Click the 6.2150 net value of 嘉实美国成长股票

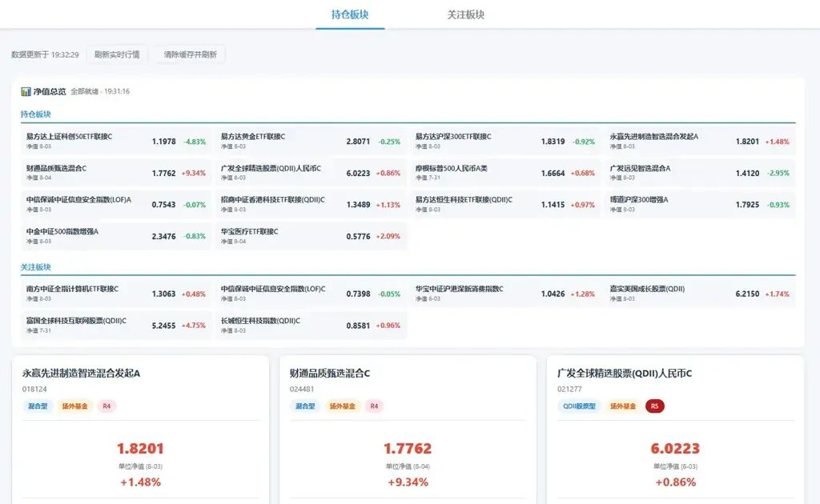coord(747,294)
